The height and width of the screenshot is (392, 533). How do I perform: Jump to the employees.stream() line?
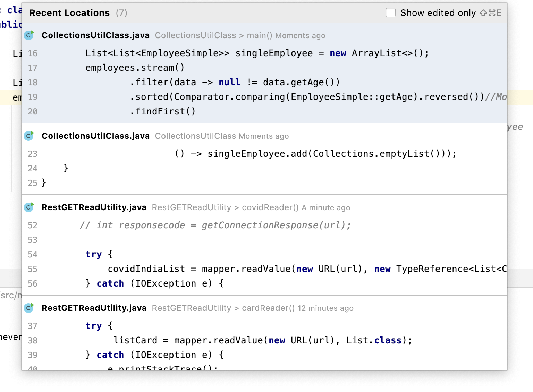tap(135, 68)
